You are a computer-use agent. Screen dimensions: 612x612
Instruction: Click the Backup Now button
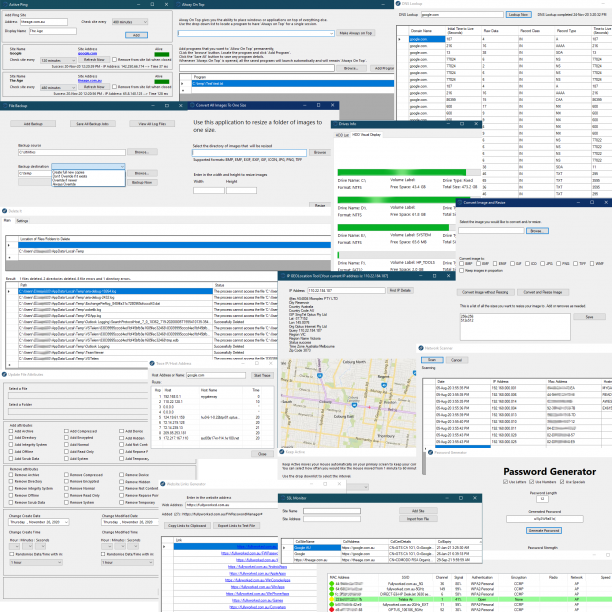coord(142,183)
